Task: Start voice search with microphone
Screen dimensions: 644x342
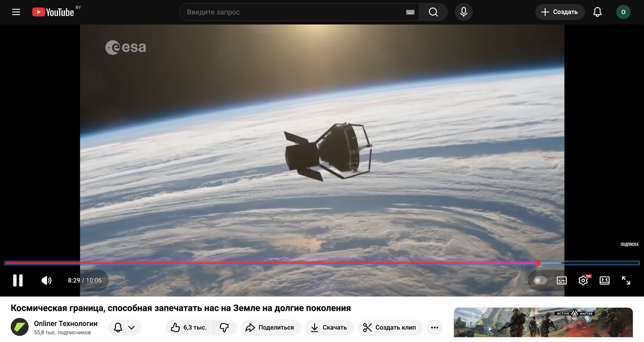Action: (464, 12)
